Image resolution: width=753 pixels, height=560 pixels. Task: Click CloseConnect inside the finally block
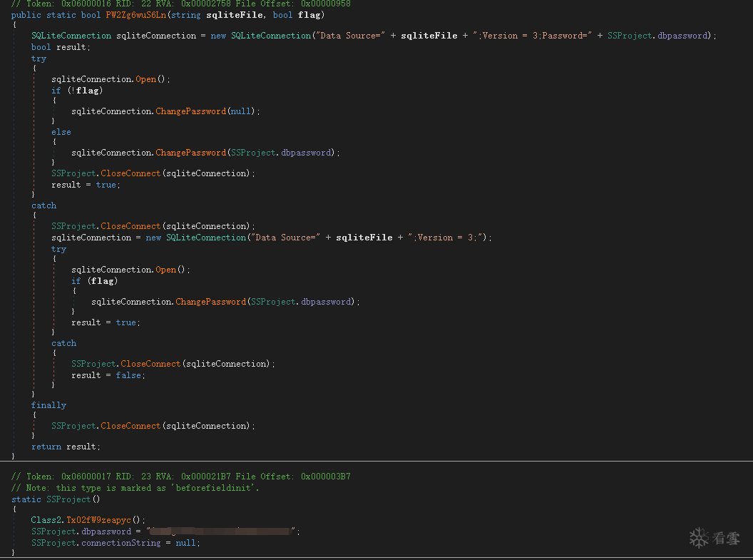pyautogui.click(x=130, y=426)
